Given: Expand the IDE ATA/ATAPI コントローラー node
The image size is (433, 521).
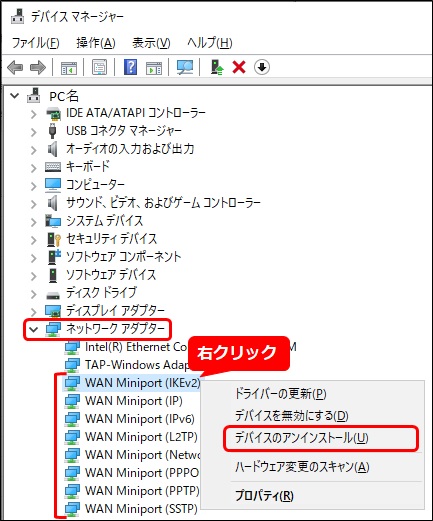Looking at the screenshot, I should (x=33, y=114).
